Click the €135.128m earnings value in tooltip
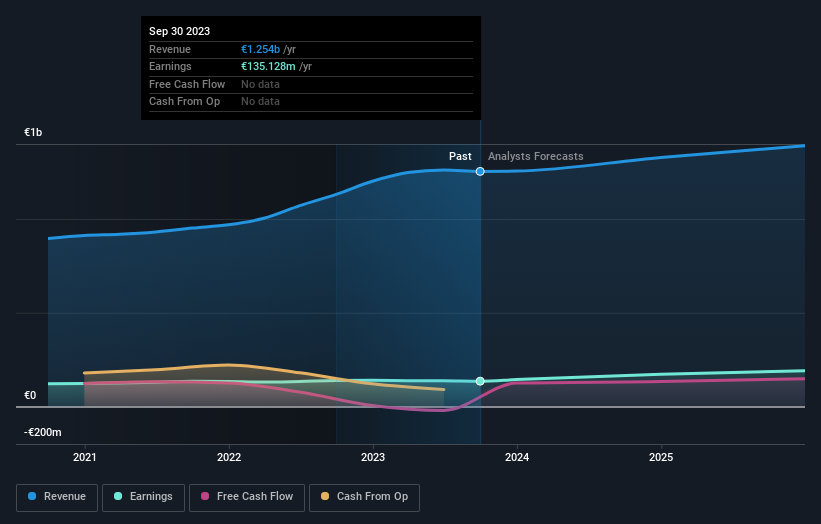This screenshot has height=524, width=821. tap(268, 66)
